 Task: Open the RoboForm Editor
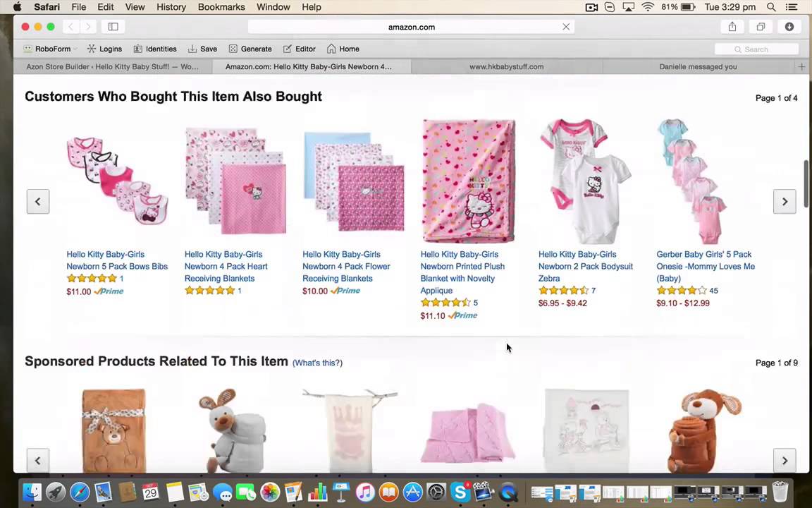pos(300,49)
